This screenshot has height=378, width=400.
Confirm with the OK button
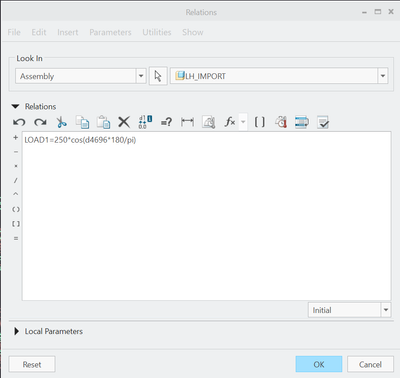coord(319,364)
